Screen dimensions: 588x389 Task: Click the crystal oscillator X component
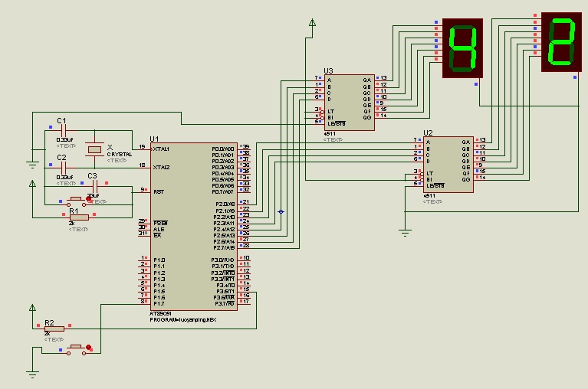[x=94, y=149]
